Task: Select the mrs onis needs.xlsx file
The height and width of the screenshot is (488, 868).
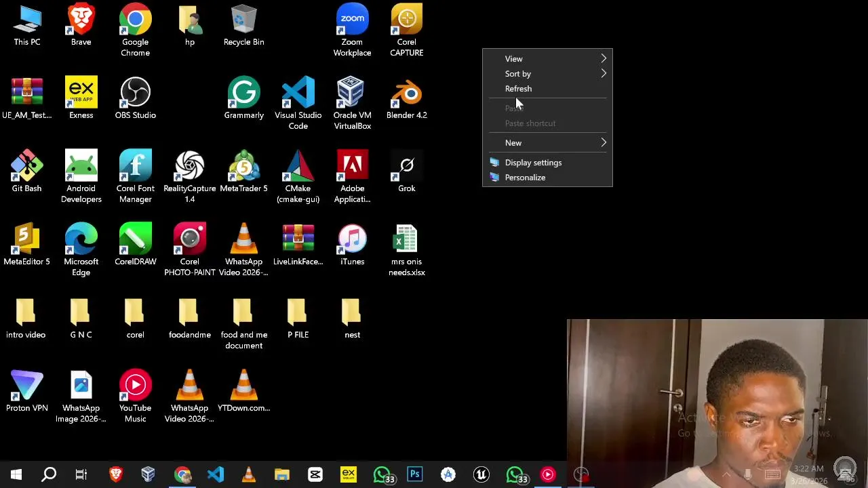Action: [407, 250]
